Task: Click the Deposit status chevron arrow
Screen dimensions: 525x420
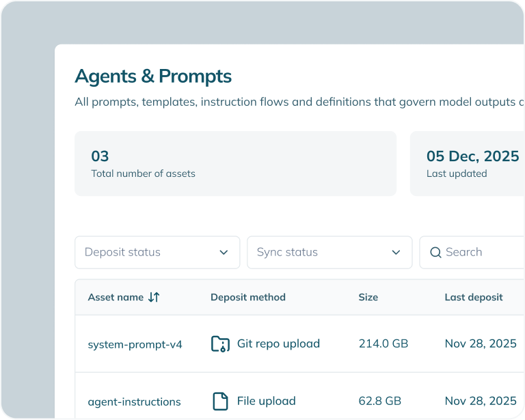Action: [x=224, y=253]
